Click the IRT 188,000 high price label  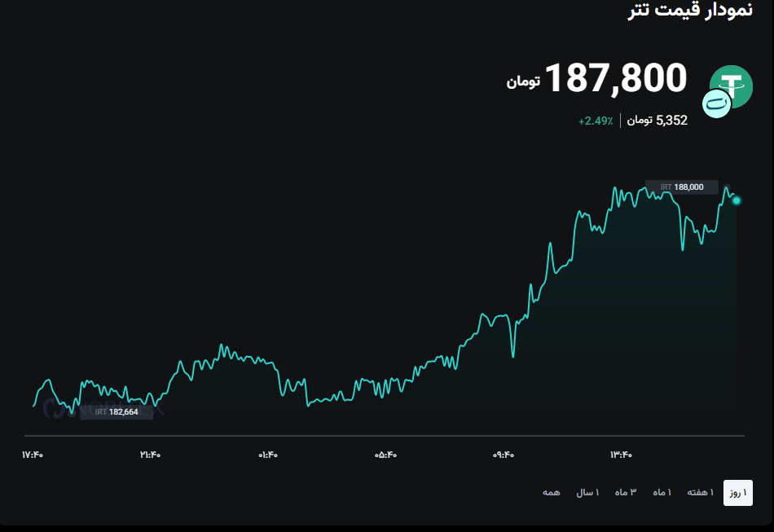682,187
